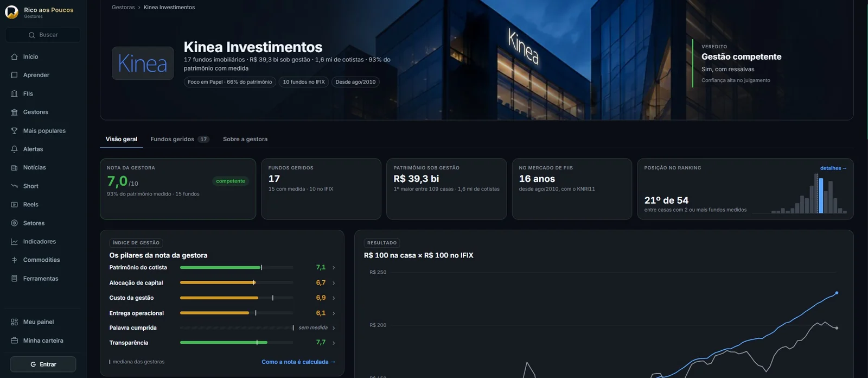
Task: Click the Mais populares trophy icon
Action: (15, 130)
